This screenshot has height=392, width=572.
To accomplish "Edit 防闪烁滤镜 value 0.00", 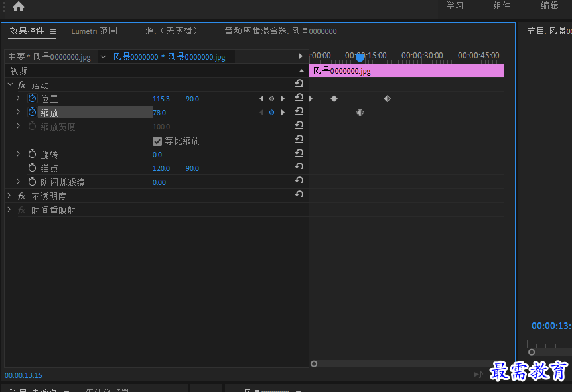I will [159, 182].
